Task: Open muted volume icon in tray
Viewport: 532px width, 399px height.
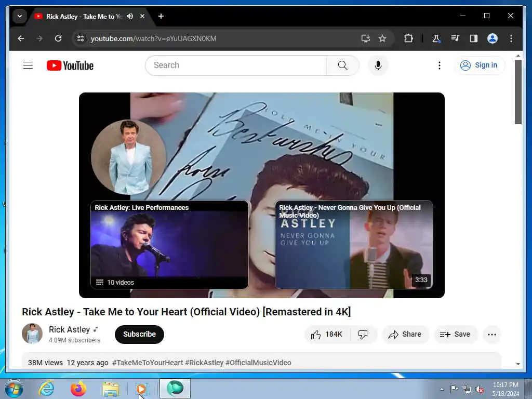Action: click(x=480, y=390)
